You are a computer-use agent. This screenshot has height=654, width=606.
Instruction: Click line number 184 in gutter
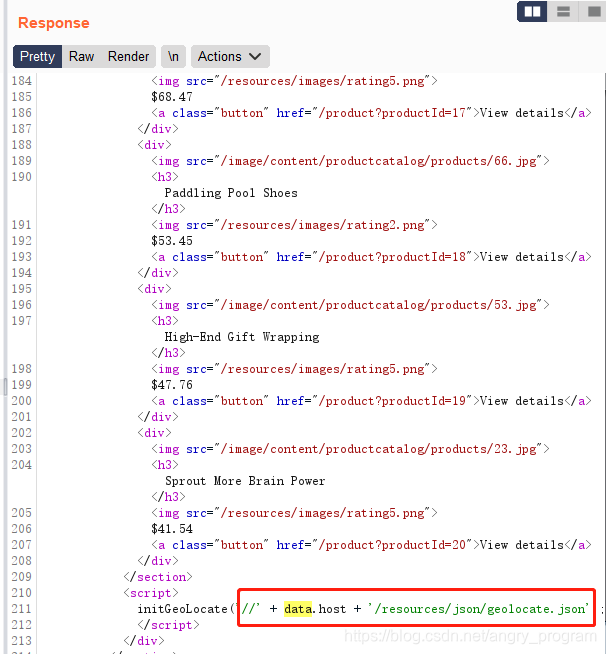(x=22, y=81)
